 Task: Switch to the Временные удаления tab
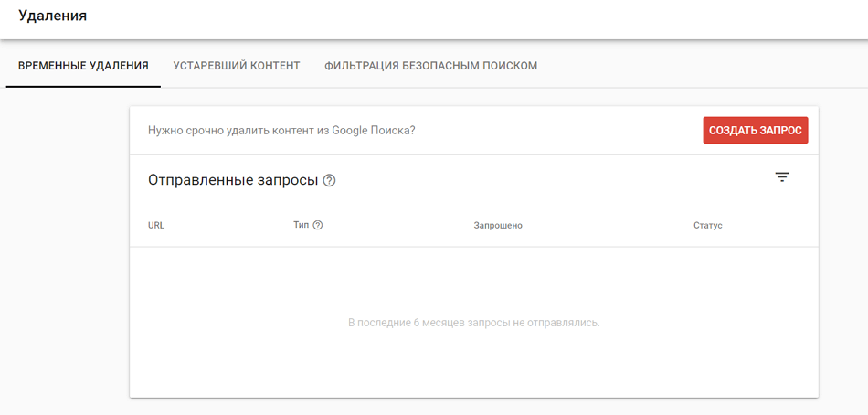click(x=83, y=66)
